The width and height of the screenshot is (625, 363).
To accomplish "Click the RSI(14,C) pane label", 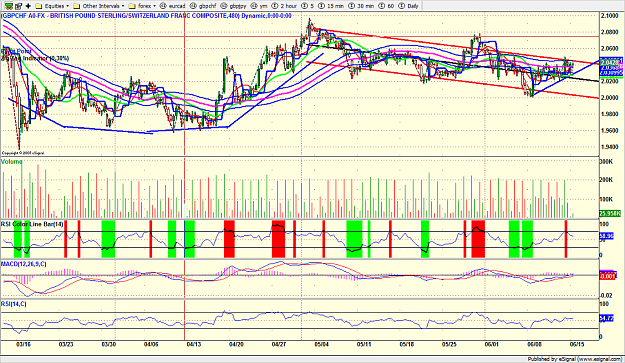I will pyautogui.click(x=14, y=304).
